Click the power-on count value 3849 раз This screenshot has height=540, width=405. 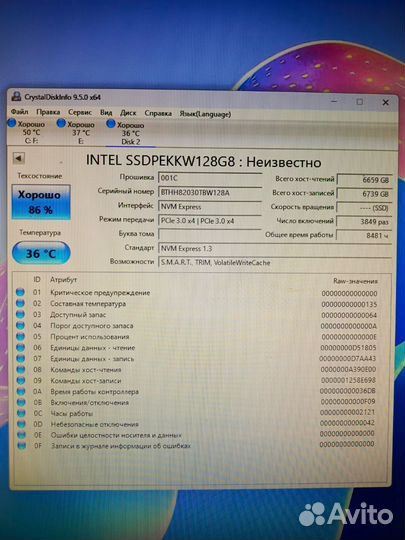(364, 222)
